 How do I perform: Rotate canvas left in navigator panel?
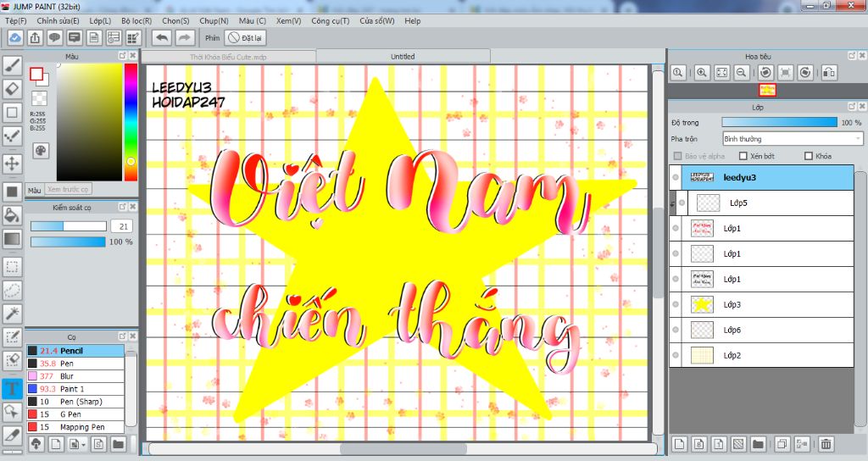point(765,73)
